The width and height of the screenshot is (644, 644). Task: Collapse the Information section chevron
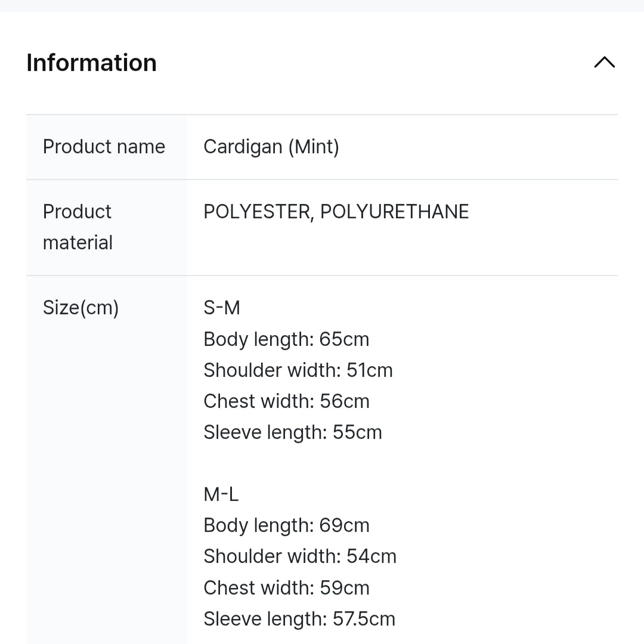(604, 63)
